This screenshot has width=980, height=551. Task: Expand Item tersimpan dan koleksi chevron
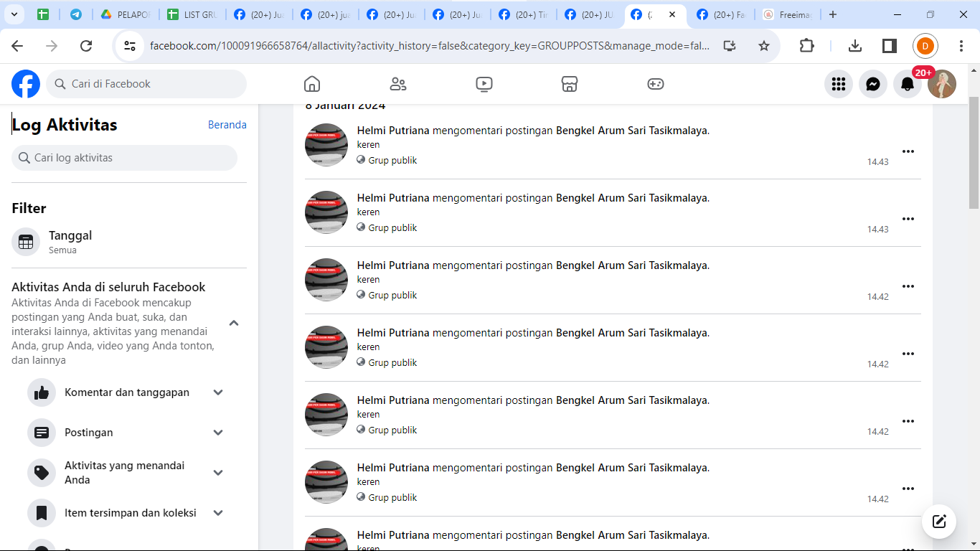click(x=219, y=513)
